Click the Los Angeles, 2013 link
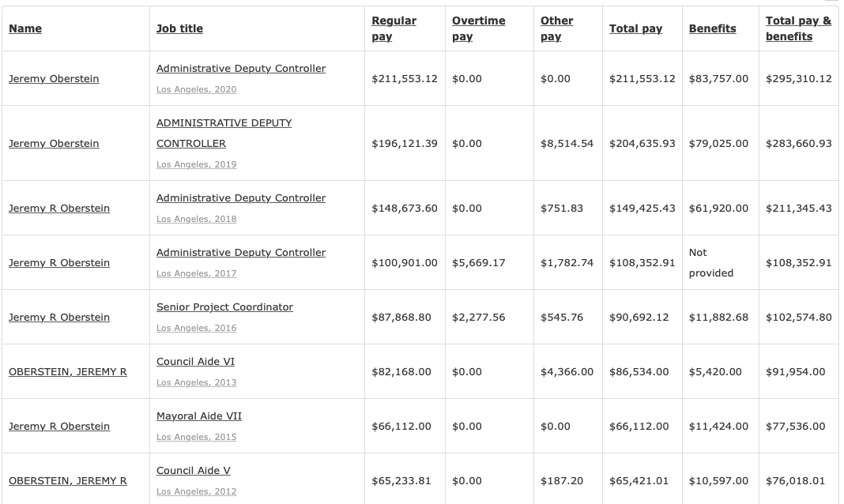 tap(196, 382)
